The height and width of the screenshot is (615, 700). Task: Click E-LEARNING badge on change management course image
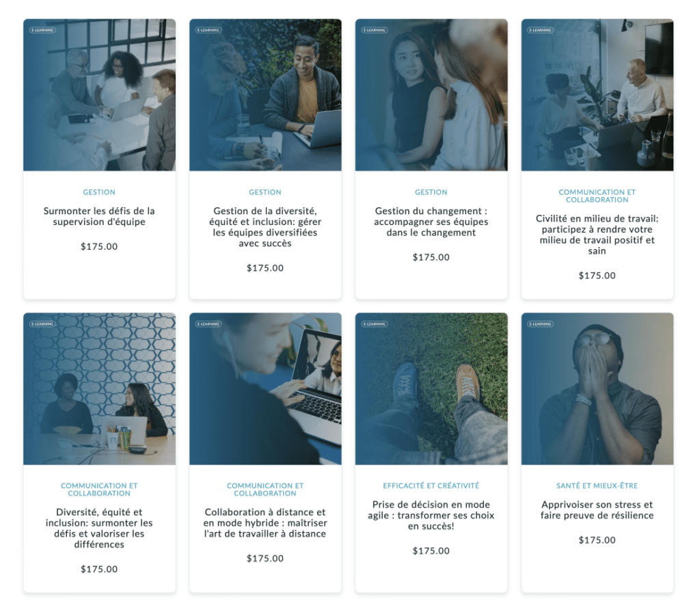click(375, 30)
